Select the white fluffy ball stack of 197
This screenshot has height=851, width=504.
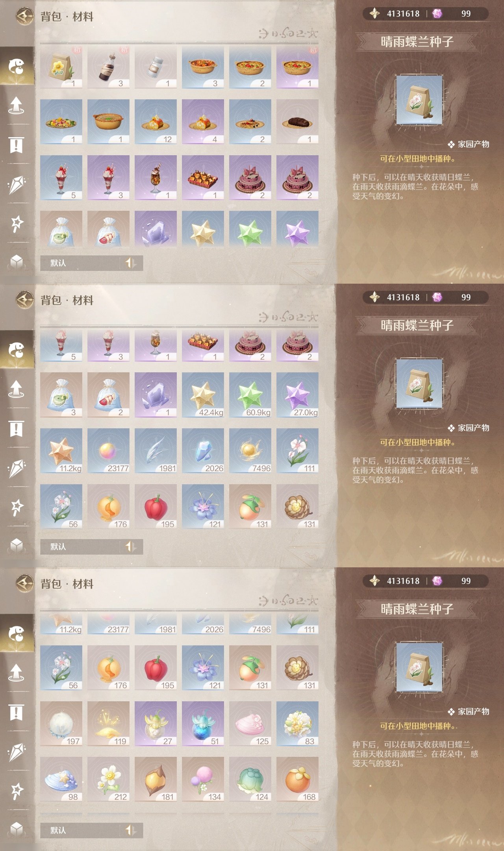(61, 723)
